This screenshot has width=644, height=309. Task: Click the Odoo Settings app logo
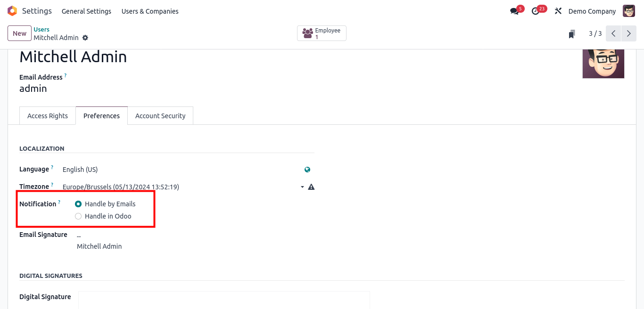(12, 11)
